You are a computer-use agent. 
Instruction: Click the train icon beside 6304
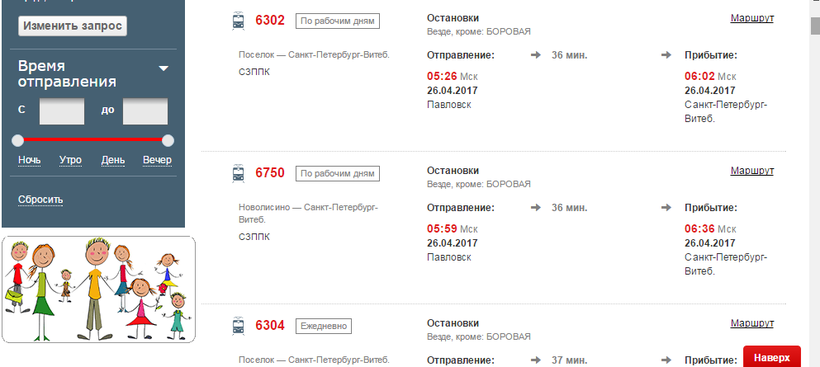tap(238, 326)
